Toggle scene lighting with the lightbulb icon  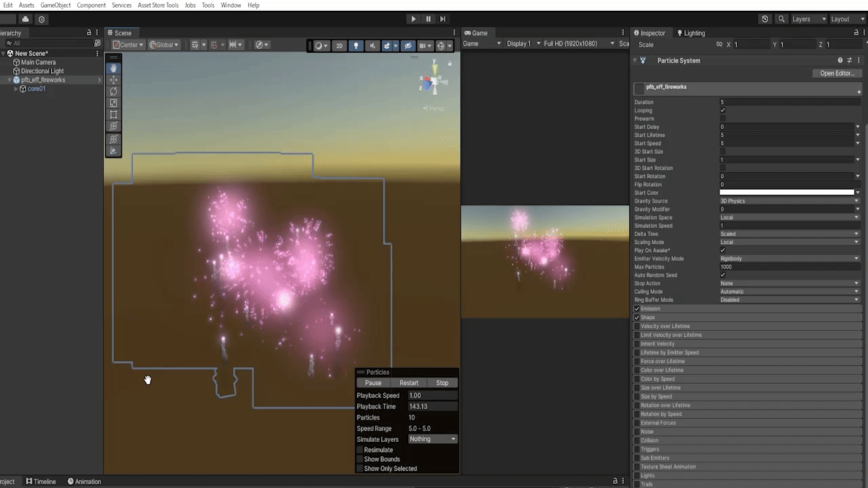[x=356, y=45]
